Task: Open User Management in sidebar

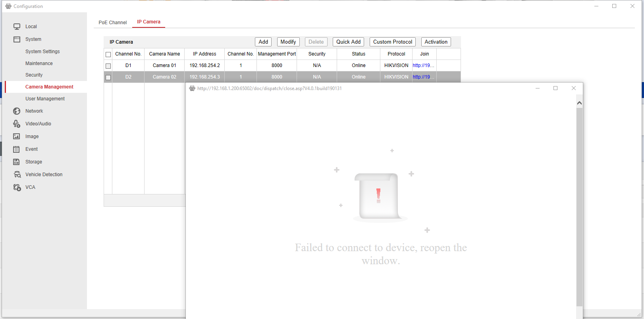Action: coord(45,99)
